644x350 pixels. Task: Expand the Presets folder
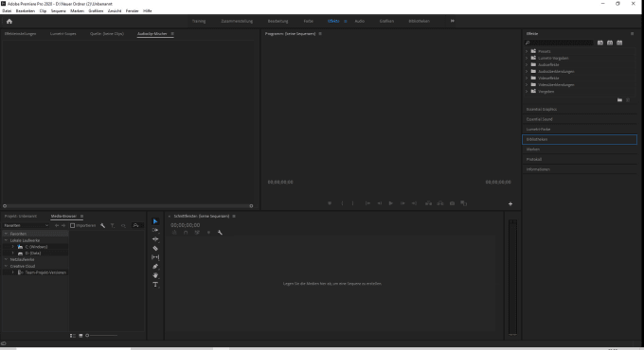tap(527, 51)
